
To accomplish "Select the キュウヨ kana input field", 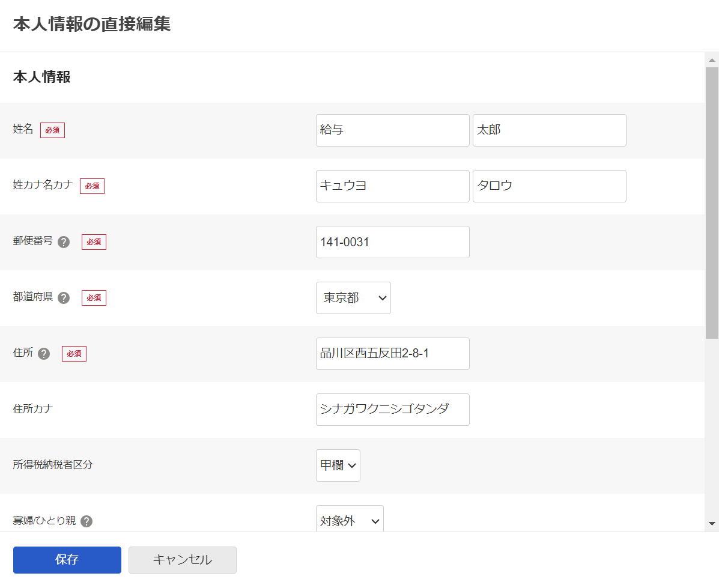I will (392, 186).
